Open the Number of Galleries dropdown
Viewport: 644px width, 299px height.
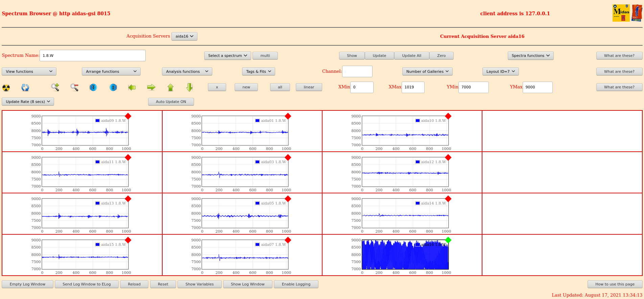click(x=427, y=71)
